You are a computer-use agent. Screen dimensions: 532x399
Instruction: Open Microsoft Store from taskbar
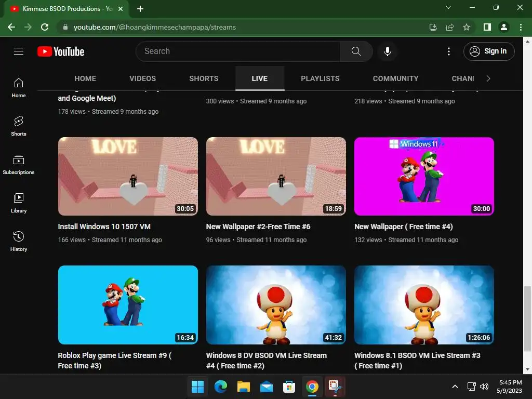(289, 387)
